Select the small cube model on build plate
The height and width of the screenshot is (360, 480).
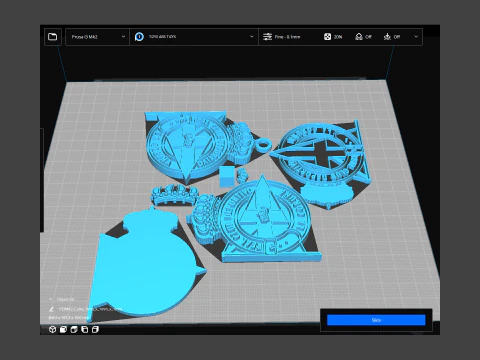(227, 176)
